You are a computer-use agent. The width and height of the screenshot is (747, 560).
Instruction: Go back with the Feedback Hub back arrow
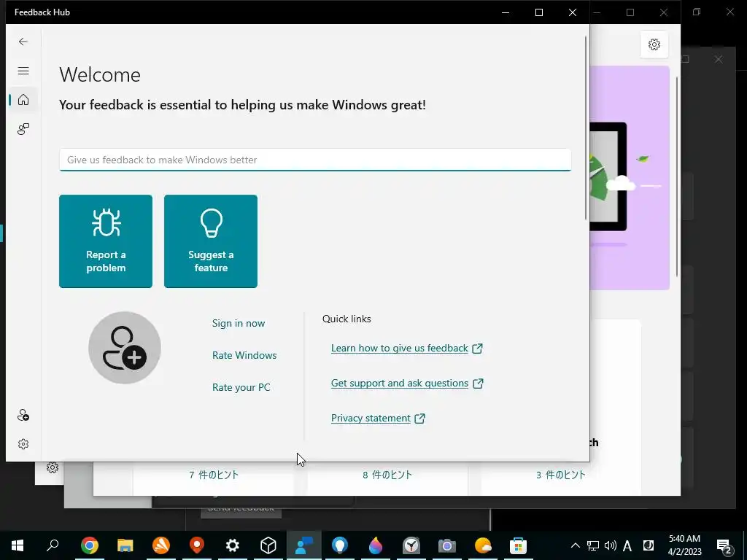23,42
